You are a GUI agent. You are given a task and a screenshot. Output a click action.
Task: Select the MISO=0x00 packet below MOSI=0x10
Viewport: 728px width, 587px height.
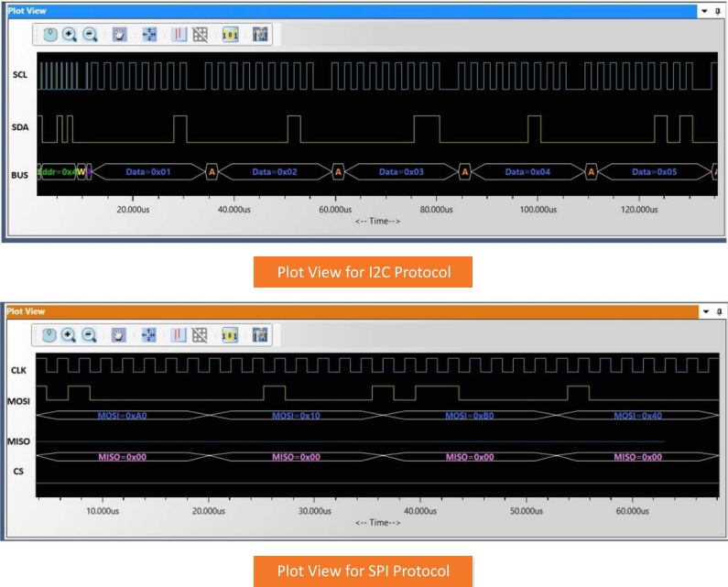pos(296,457)
